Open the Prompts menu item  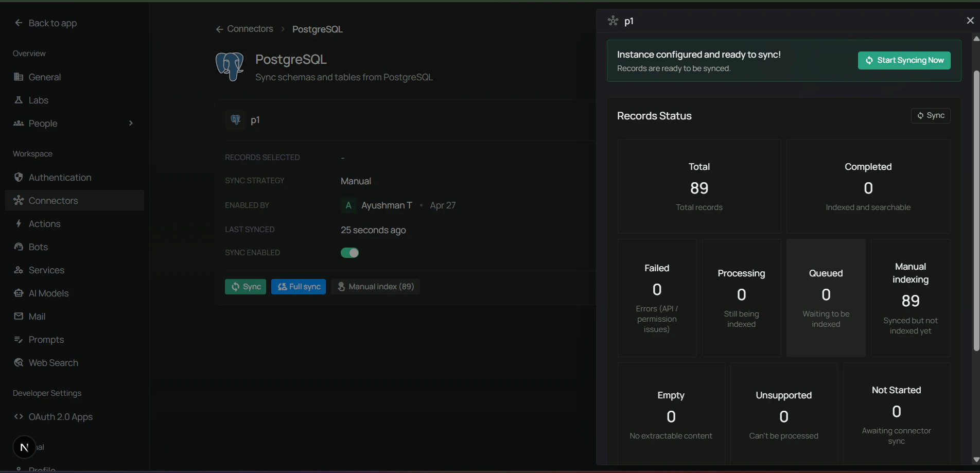(75, 339)
